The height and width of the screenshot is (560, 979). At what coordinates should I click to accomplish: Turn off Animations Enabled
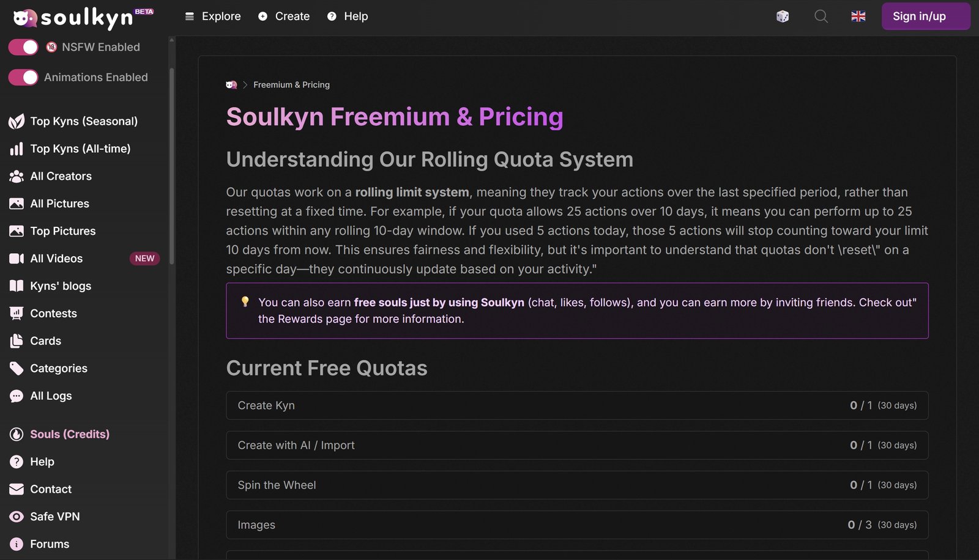[23, 77]
